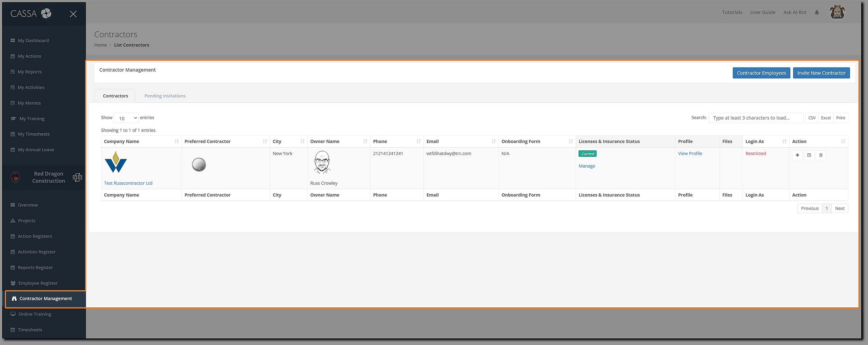Image resolution: width=868 pixels, height=345 pixels.
Task: Sort by Login As column arrows
Action: 784,141
